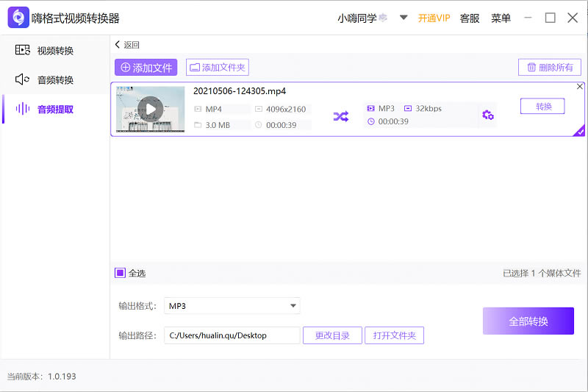This screenshot has width=588, height=392.
Task: Toggle the 全选 select all checkbox
Action: click(x=120, y=273)
